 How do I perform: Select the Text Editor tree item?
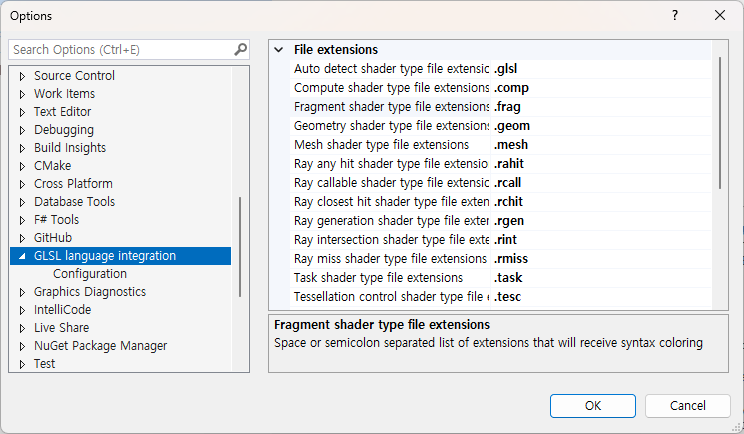[62, 111]
